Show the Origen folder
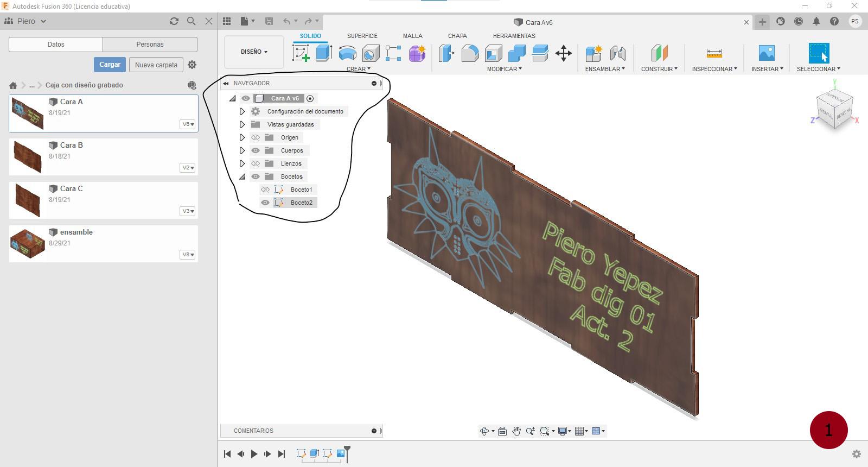The width and height of the screenshot is (868, 467). pyautogui.click(x=256, y=137)
